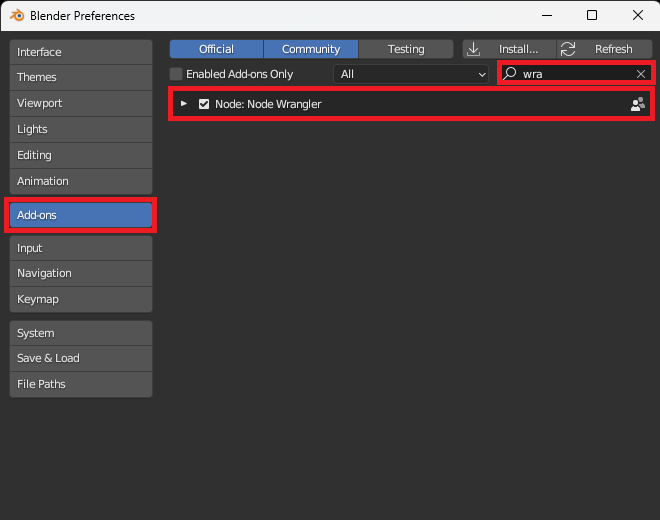The height and width of the screenshot is (520, 660).
Task: Open the Save & Load section
Action: (x=81, y=358)
